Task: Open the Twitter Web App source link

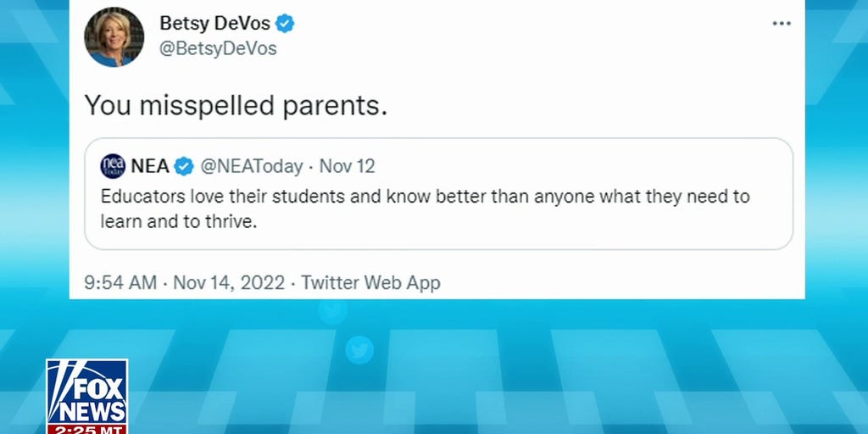Action: click(x=371, y=282)
